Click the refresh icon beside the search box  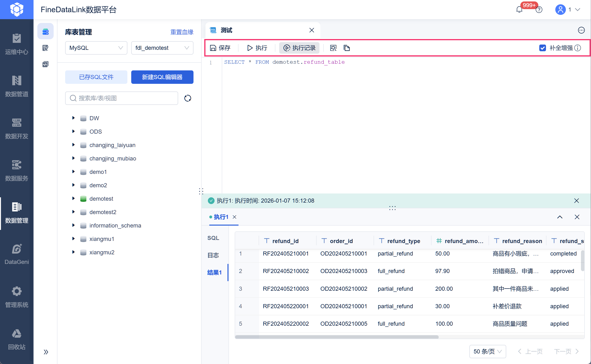tap(188, 98)
